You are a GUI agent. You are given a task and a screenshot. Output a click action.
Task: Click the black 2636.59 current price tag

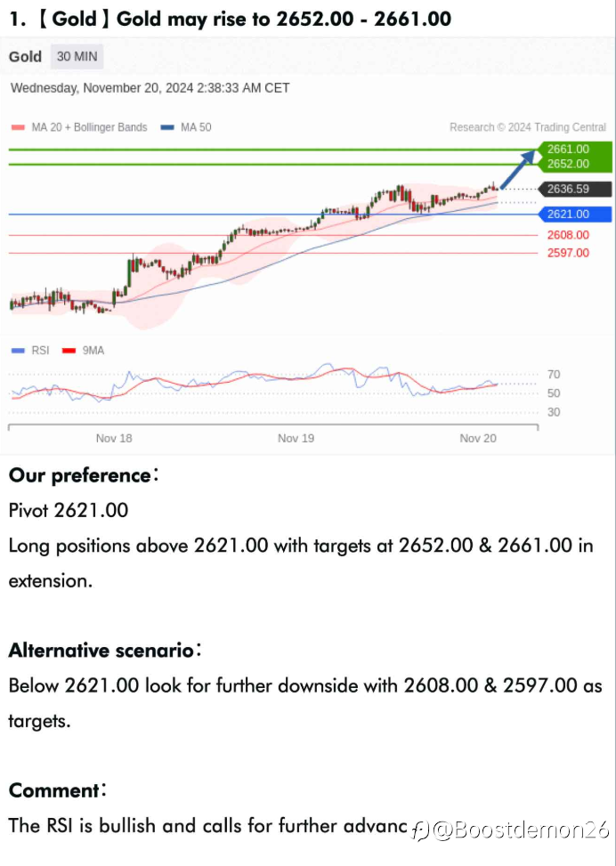point(573,189)
